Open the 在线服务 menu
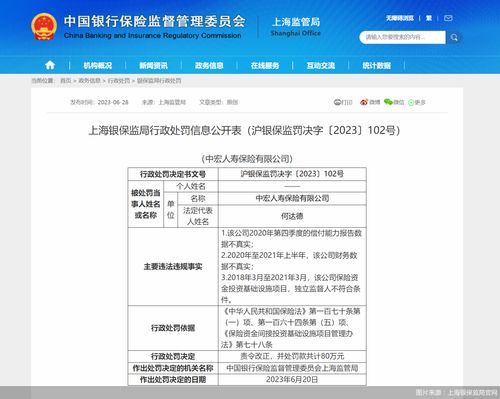 click(x=265, y=66)
